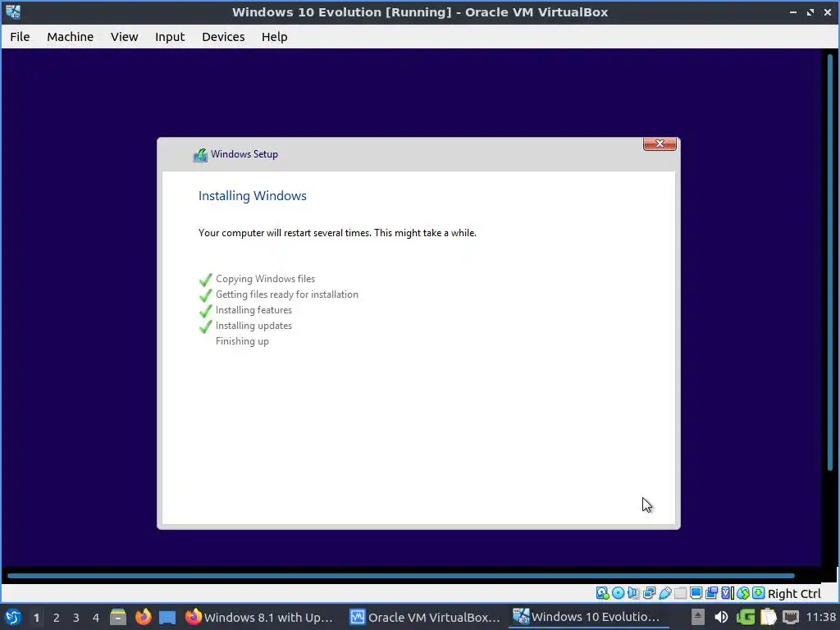Click the checkmark beside Installing updates
This screenshot has width=840, height=630.
(x=205, y=326)
